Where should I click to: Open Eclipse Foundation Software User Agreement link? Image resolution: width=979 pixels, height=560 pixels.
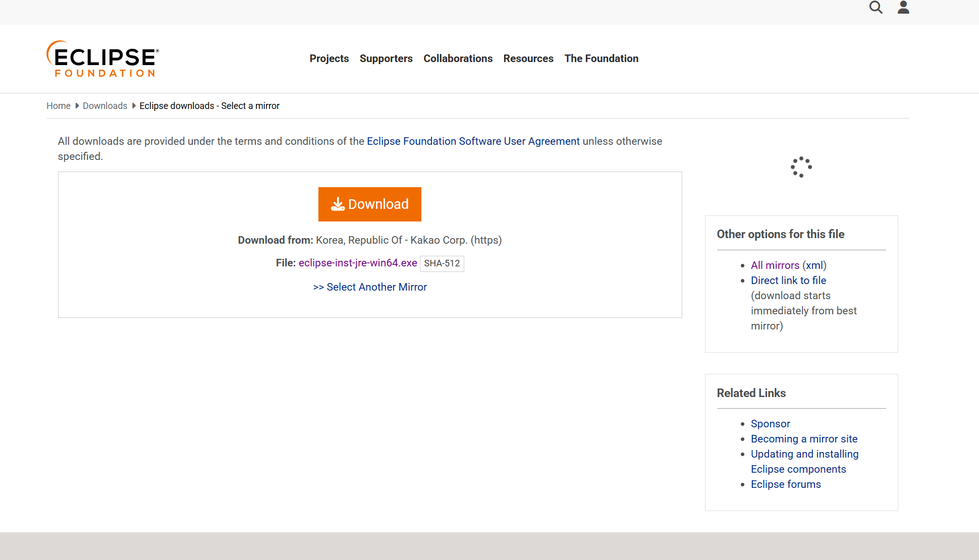pos(473,141)
